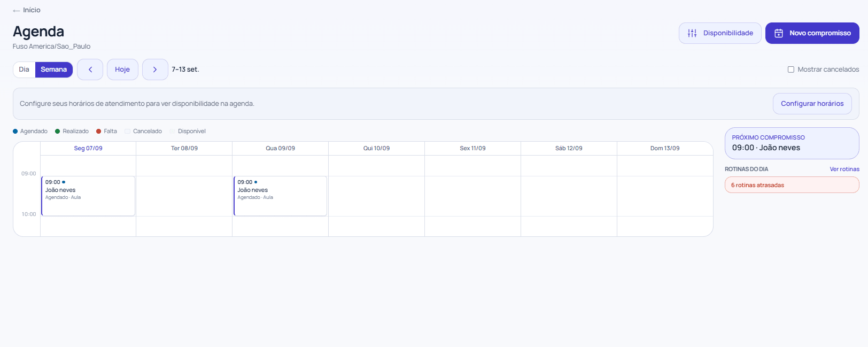Click the green Realizado legend dot
Viewport: 868px width, 347px height.
tap(58, 132)
